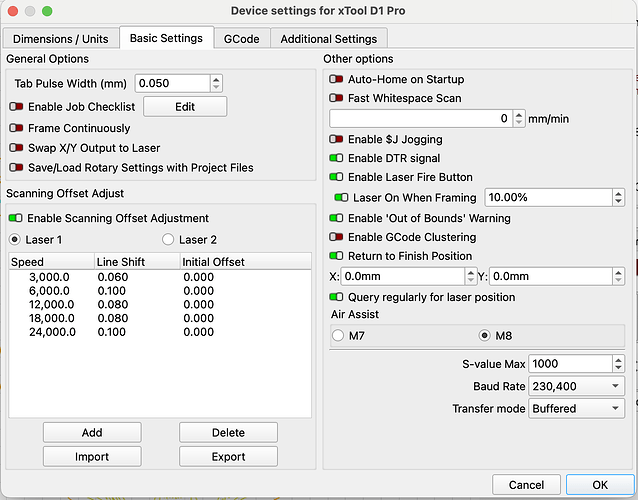Click Import scanning offsets button
The width and height of the screenshot is (638, 500).
tap(92, 456)
